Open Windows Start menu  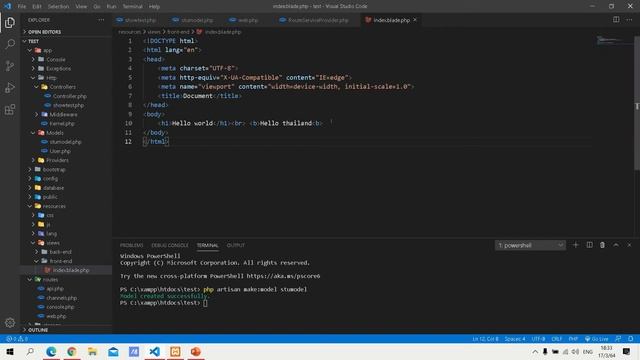click(x=10, y=351)
